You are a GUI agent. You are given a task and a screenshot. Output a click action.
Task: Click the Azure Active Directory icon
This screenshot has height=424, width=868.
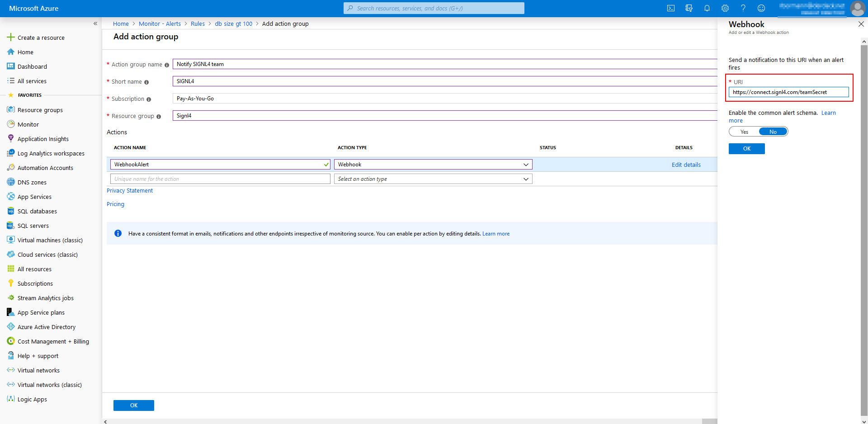pyautogui.click(x=11, y=327)
